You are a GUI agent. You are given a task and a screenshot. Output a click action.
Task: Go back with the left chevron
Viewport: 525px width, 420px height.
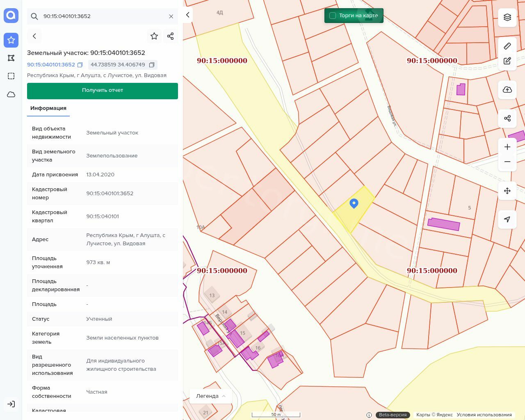[34, 36]
